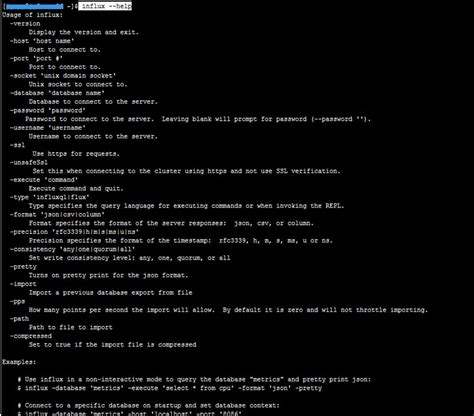Click 'Database to connect to the server.' line
This screenshot has width=474, height=416.
[x=93, y=102]
